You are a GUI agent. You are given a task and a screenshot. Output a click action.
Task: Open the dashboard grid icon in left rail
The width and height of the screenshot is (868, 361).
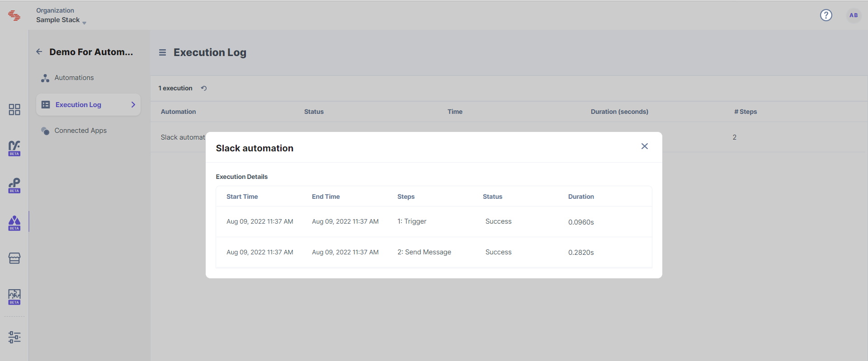(14, 109)
